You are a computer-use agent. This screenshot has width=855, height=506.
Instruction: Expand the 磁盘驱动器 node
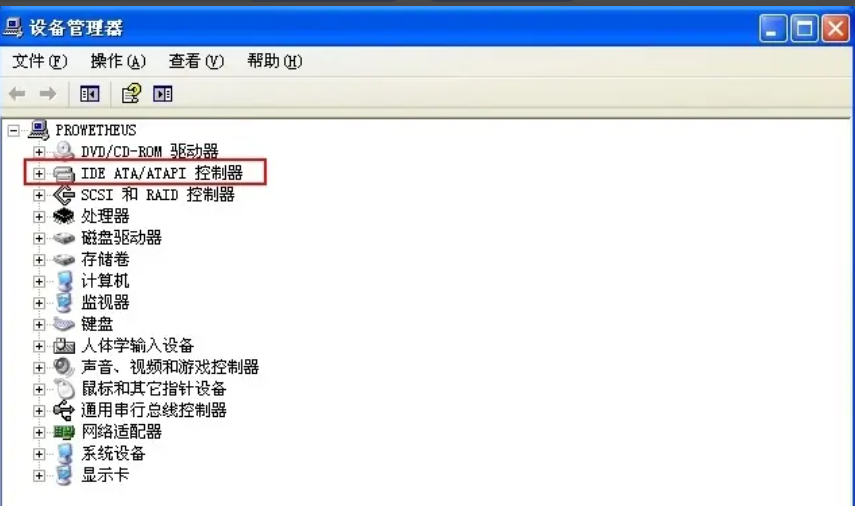click(39, 238)
